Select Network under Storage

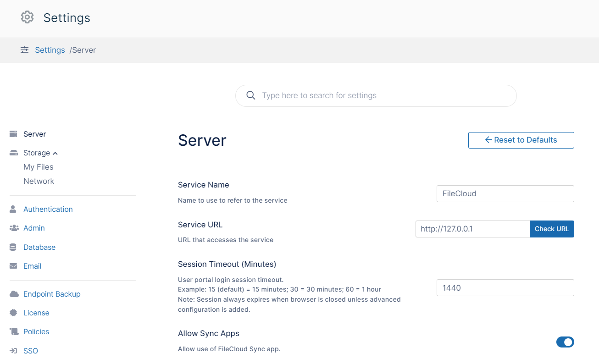tap(39, 181)
